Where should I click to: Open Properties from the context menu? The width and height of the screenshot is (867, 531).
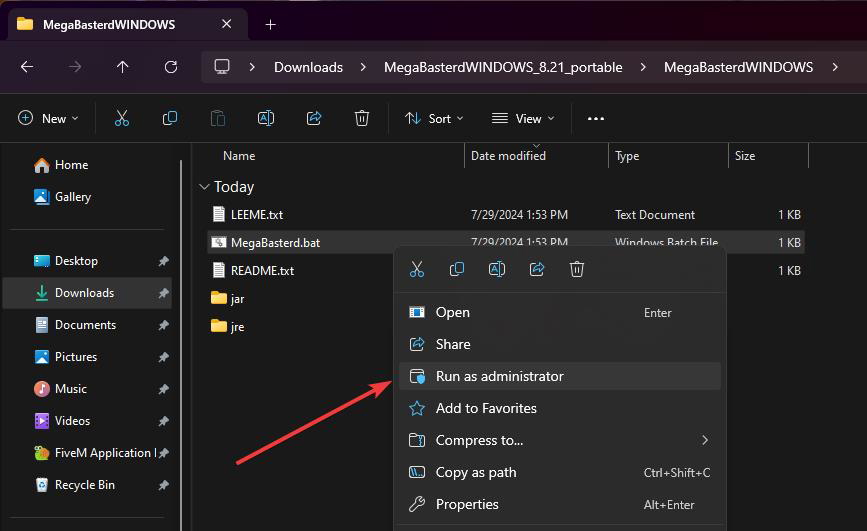(x=560, y=504)
